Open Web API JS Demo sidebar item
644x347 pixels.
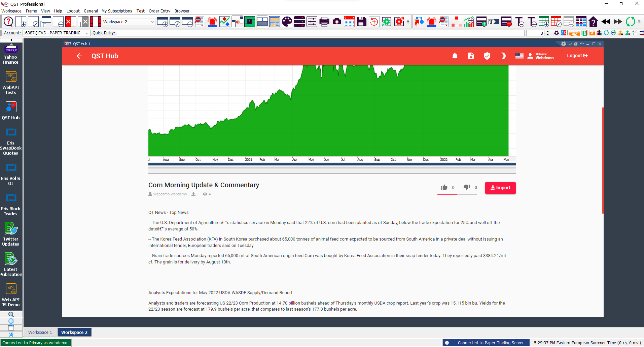pyautogui.click(x=11, y=295)
